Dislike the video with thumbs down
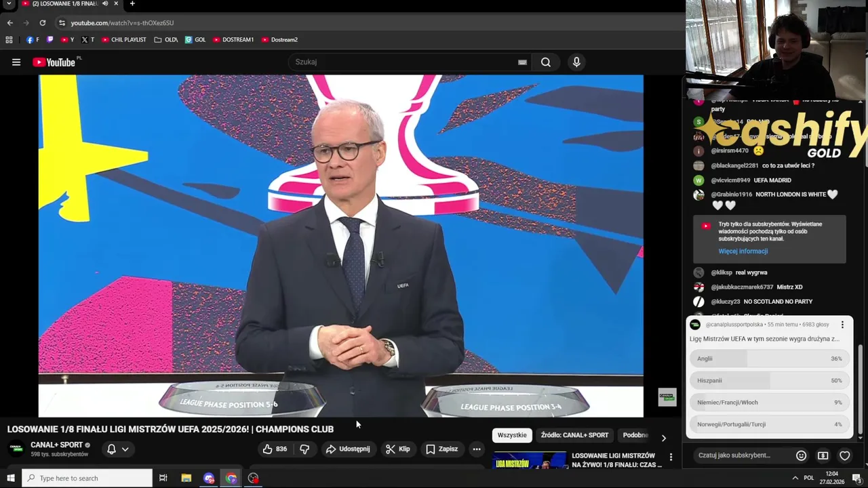 tap(304, 449)
